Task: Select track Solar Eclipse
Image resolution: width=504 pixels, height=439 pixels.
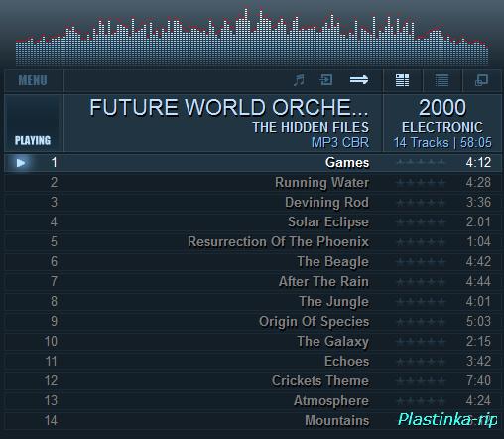Action: tap(253, 222)
